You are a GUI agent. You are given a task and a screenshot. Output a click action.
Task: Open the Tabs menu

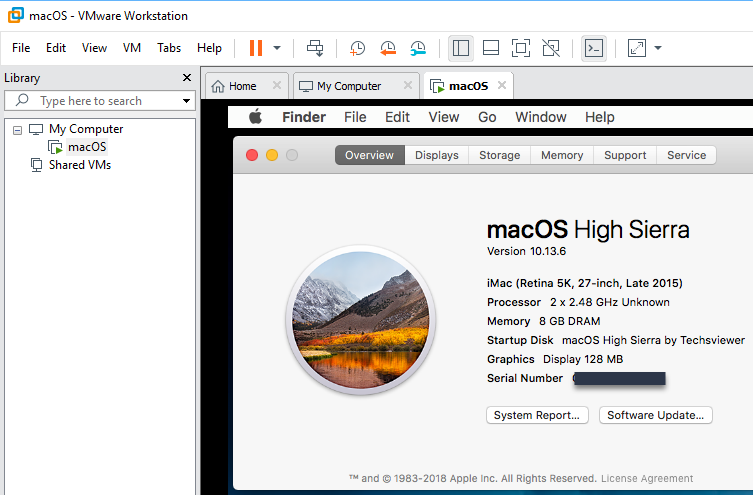coord(169,48)
